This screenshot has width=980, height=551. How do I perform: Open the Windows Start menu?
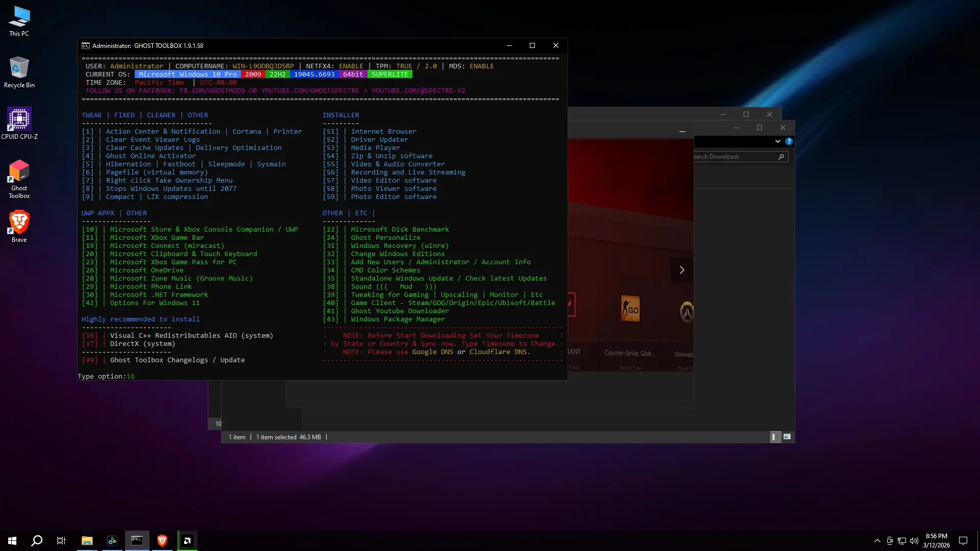click(x=12, y=541)
